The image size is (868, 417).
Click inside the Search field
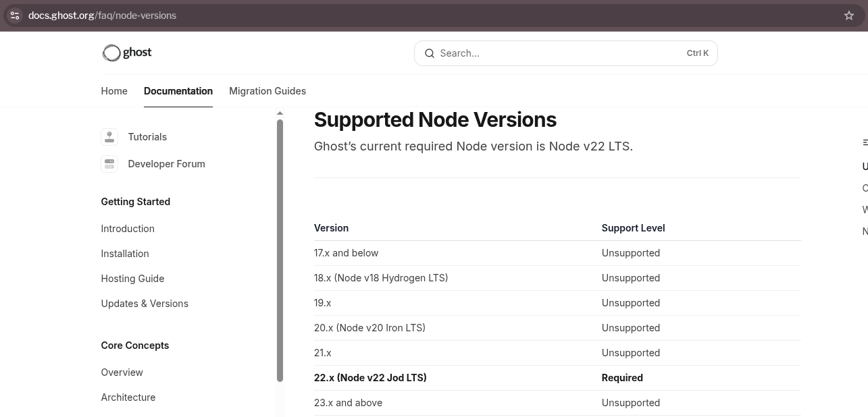pos(540,53)
